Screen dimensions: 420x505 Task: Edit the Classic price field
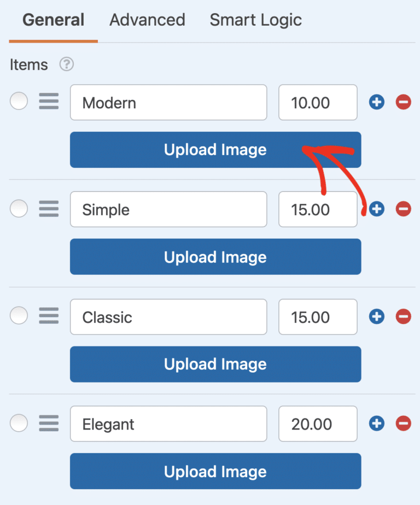[318, 316]
